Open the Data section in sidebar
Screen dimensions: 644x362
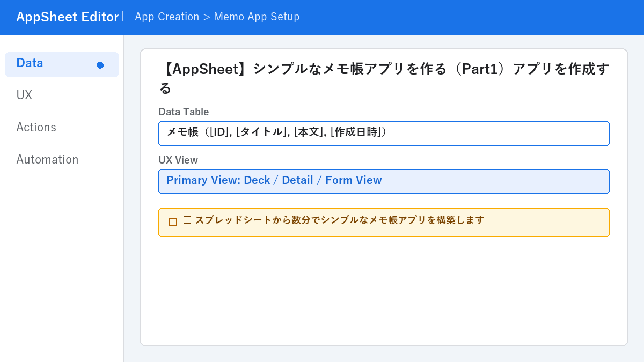point(62,64)
